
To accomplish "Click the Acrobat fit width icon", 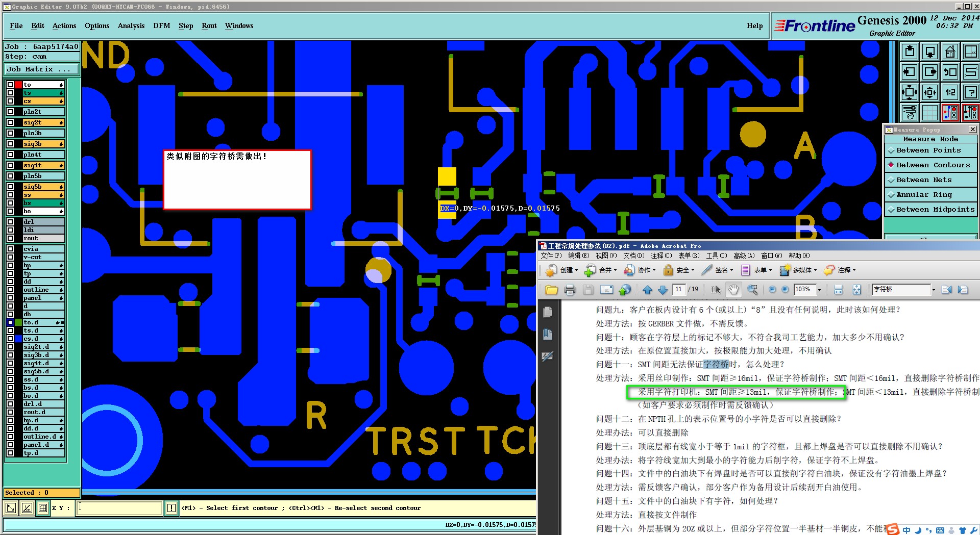I will [x=838, y=290].
